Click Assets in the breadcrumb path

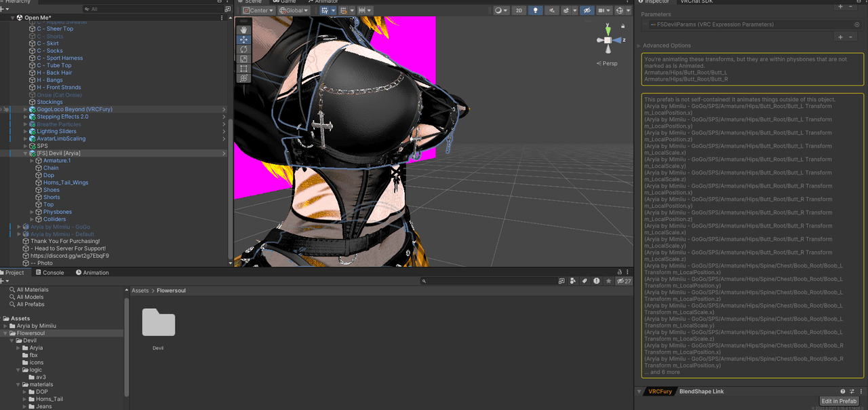[140, 291]
